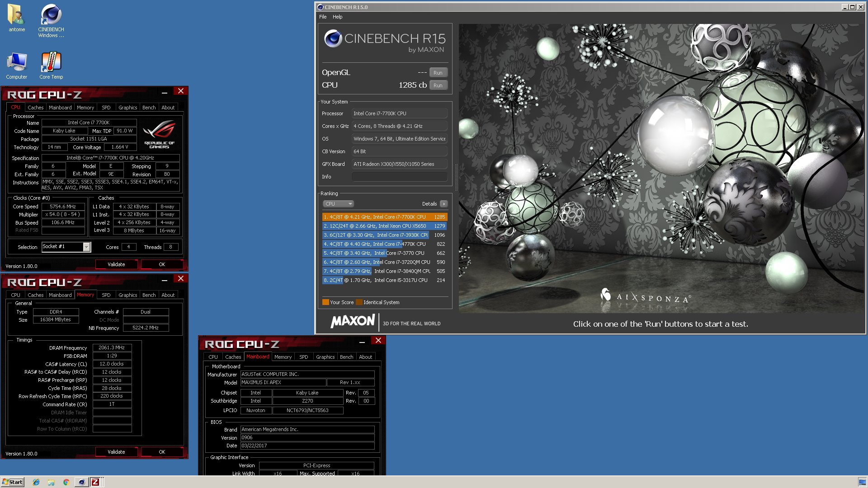Switch to Bench tab in top CPU-Z

(149, 108)
